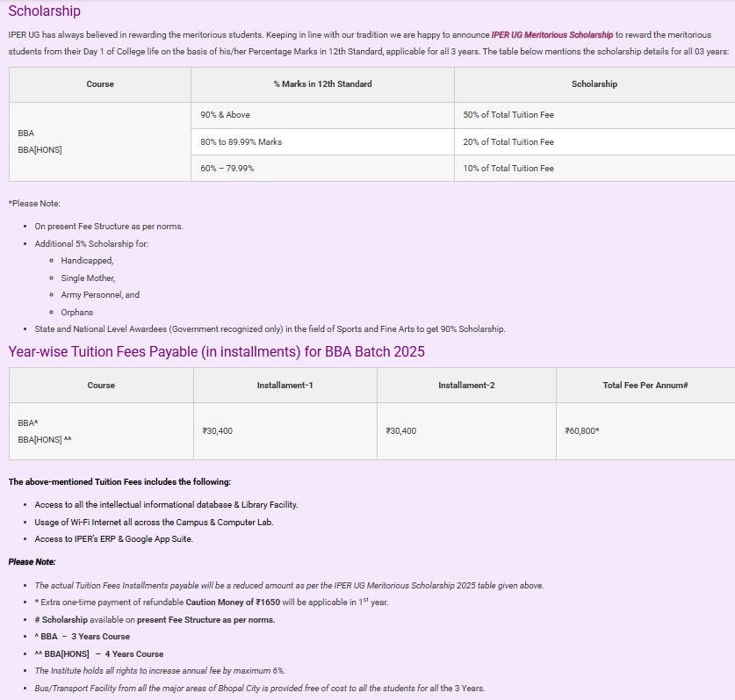Select the 'Single Mother,' list item
This screenshot has height=700, width=735.
click(88, 278)
